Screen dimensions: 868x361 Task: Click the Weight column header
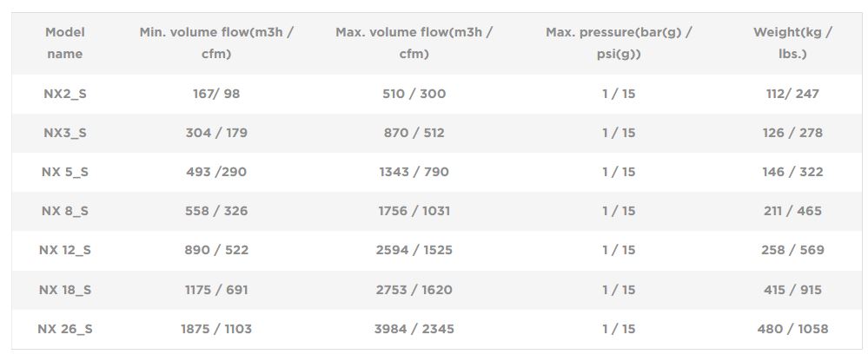click(792, 43)
